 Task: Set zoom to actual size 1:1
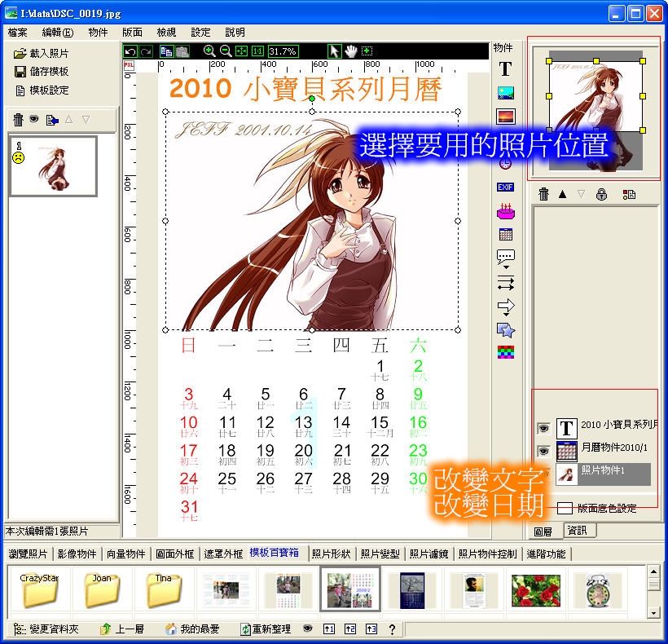(257, 51)
